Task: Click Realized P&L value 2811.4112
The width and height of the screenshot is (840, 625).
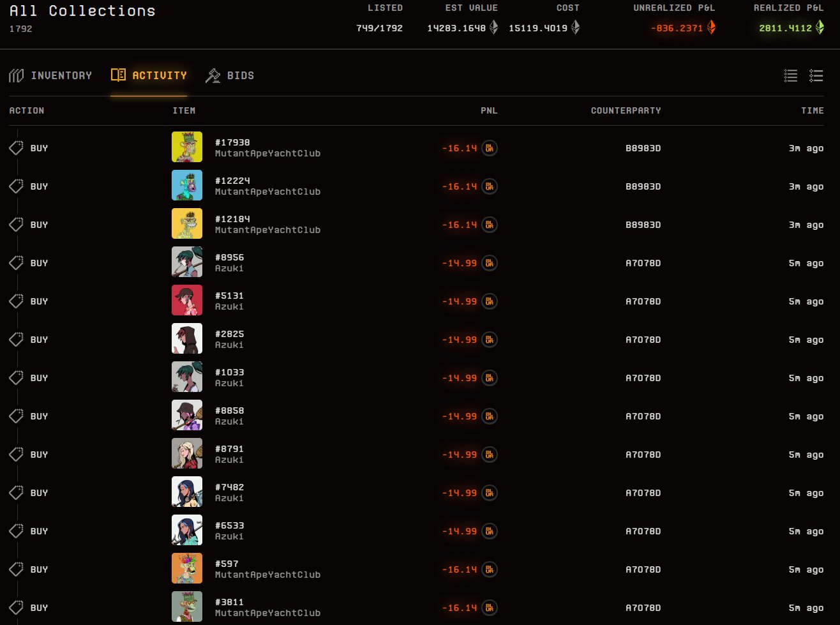Action: pyautogui.click(x=785, y=27)
